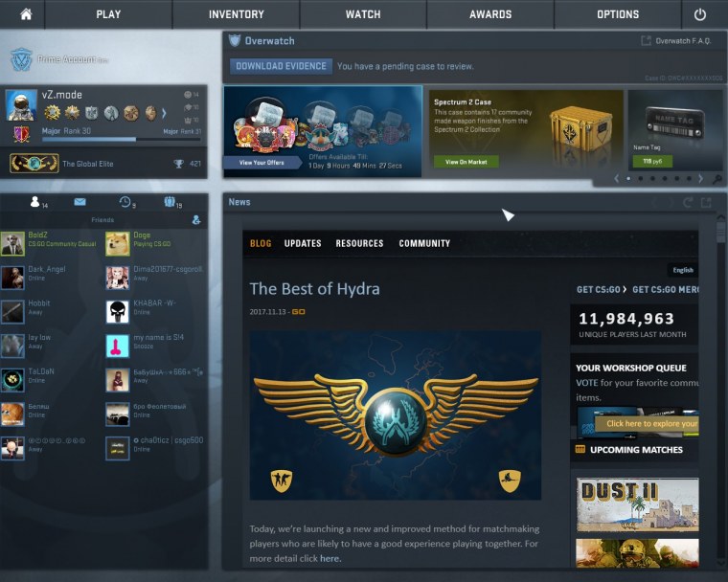Open the lobbies group icon tab
The height and width of the screenshot is (582, 728).
click(171, 202)
